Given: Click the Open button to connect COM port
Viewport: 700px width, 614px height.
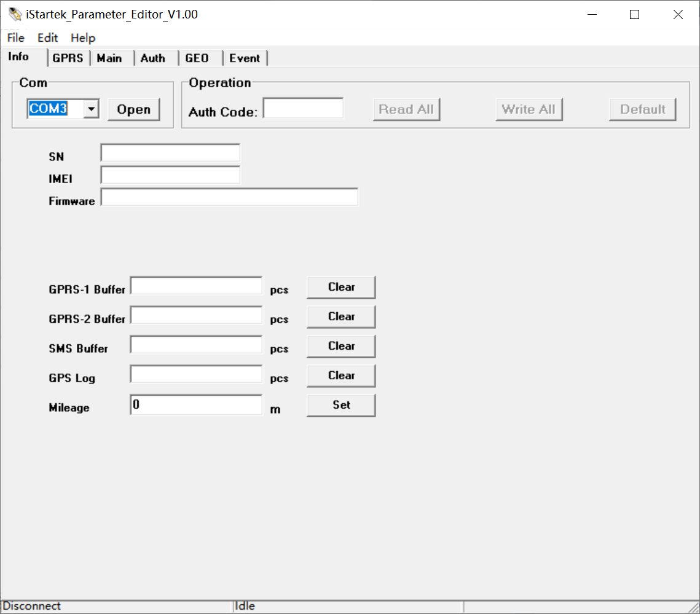Looking at the screenshot, I should click(x=133, y=109).
